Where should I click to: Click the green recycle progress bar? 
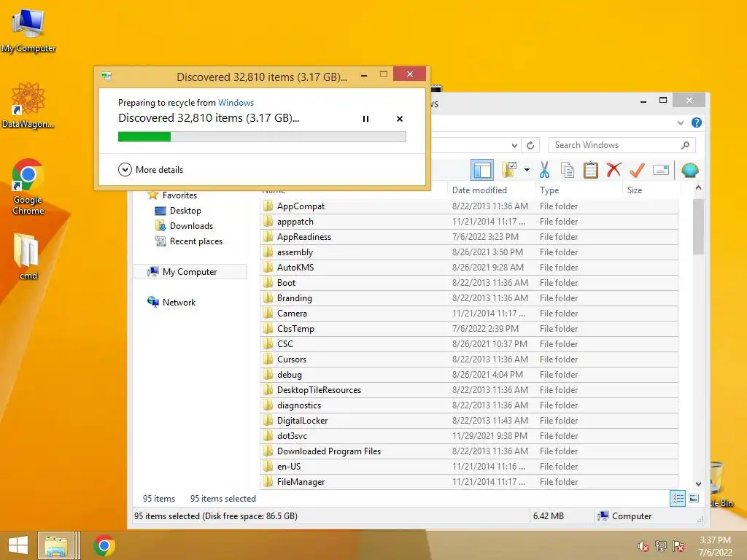(262, 137)
